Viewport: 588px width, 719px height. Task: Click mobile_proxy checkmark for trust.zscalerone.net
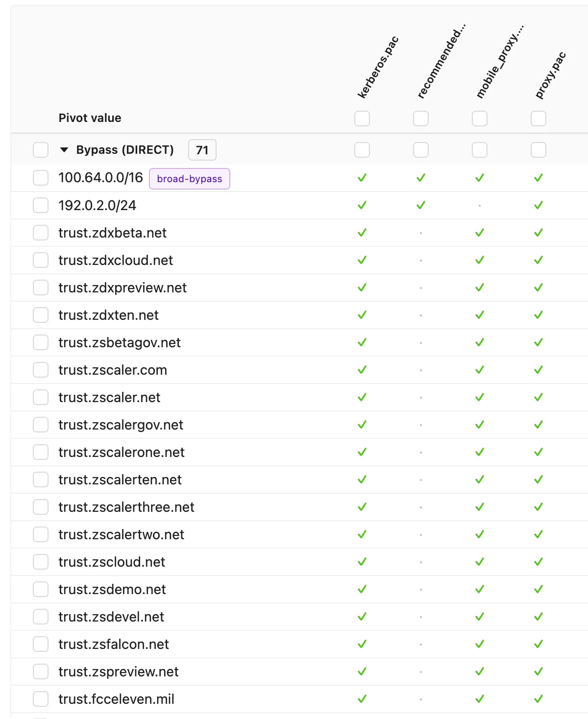point(480,452)
